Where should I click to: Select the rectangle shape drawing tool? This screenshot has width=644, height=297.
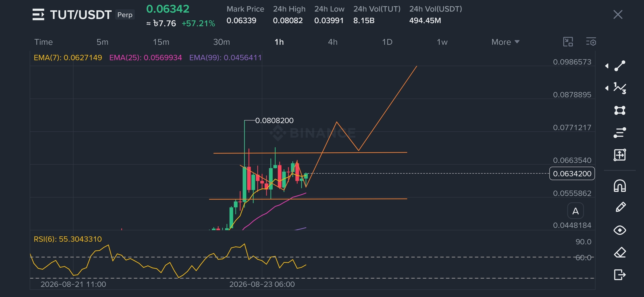(x=620, y=110)
